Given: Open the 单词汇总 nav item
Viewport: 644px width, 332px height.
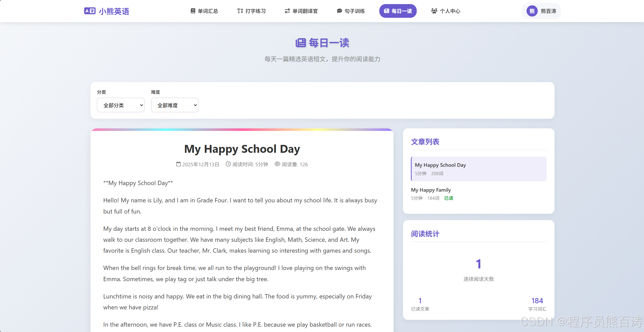Looking at the screenshot, I should click(x=204, y=11).
